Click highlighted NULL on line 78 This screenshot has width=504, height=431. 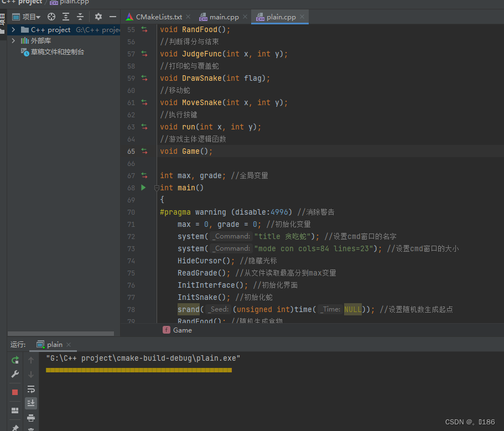pos(352,309)
